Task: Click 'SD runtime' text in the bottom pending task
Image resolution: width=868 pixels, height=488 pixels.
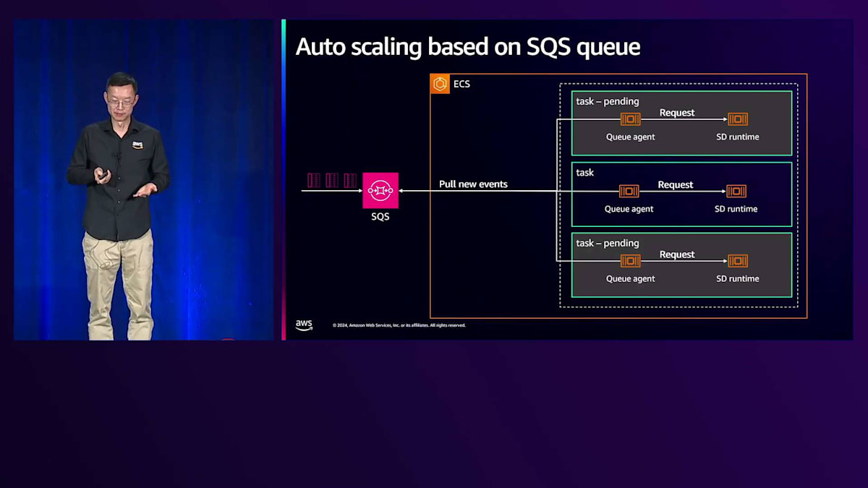Action: [738, 278]
